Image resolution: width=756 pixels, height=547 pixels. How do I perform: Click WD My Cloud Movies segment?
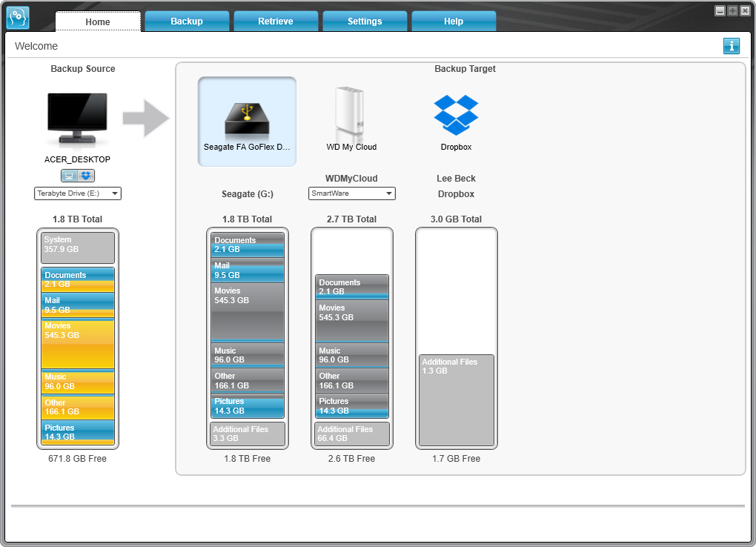(352, 321)
